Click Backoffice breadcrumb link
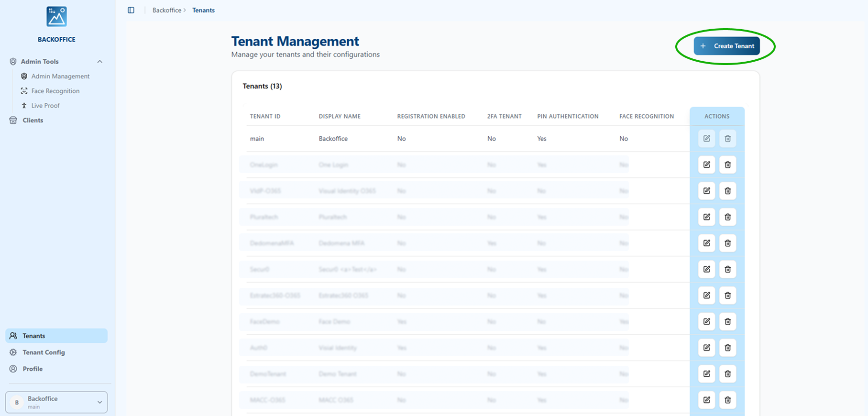The height and width of the screenshot is (416, 868). coord(166,10)
